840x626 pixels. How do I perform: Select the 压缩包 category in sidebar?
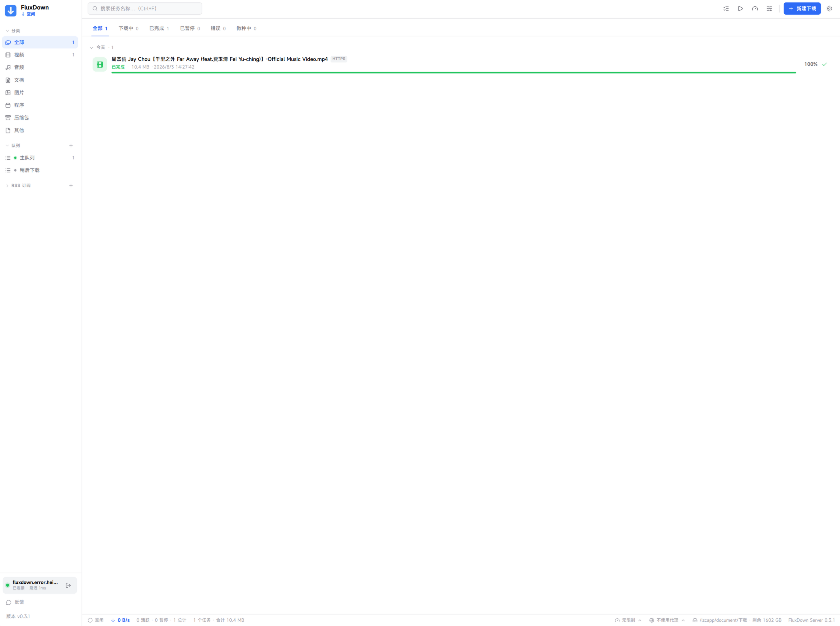point(40,118)
